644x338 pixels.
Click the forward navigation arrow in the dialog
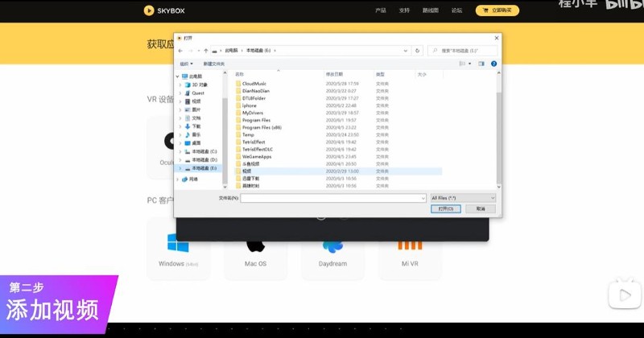point(191,51)
